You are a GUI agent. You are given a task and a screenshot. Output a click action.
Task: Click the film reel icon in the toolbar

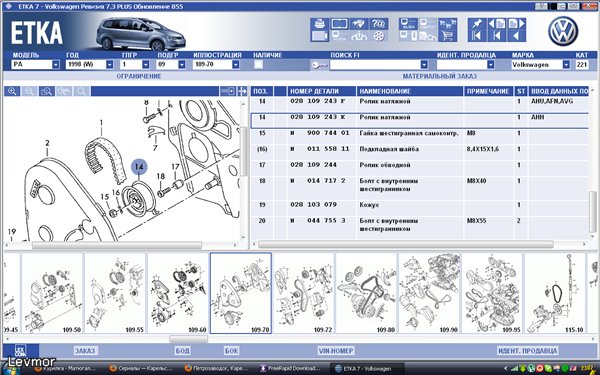[379, 36]
